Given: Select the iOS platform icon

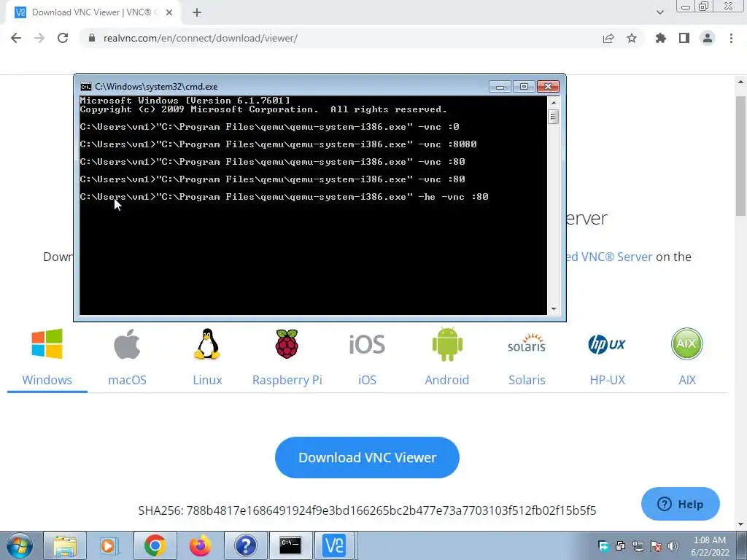Looking at the screenshot, I should coord(367,344).
